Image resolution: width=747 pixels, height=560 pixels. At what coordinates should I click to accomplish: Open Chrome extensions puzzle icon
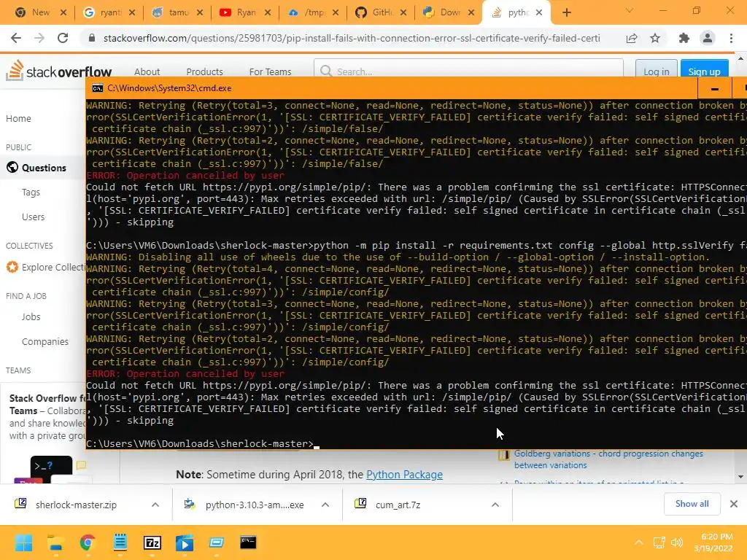[x=684, y=38]
